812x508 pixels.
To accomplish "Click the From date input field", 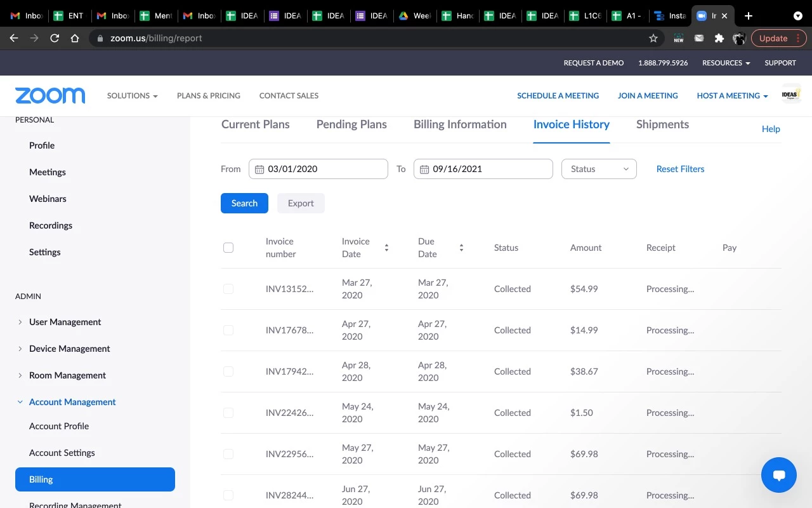I will [318, 169].
